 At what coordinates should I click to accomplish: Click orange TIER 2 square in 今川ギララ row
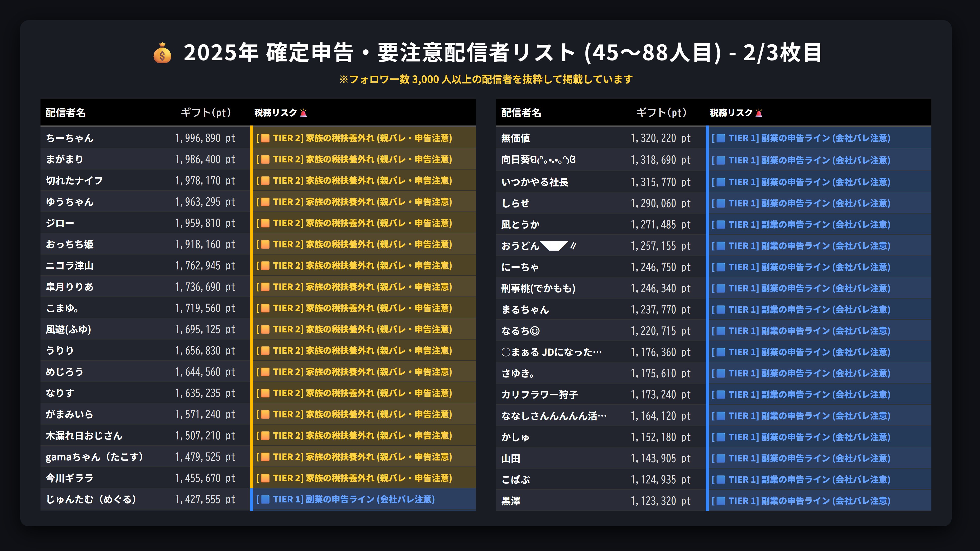coord(266,478)
